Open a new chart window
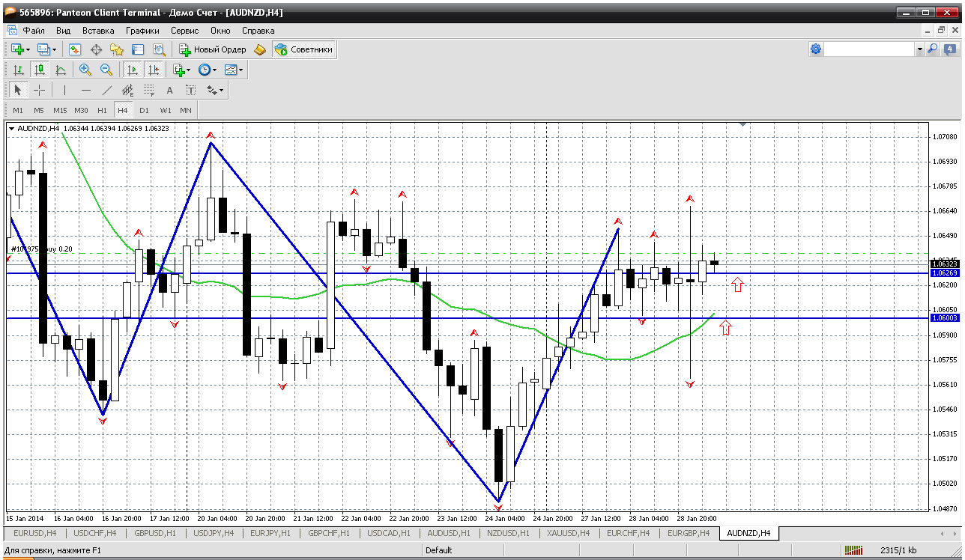The image size is (965, 560). pos(16,49)
